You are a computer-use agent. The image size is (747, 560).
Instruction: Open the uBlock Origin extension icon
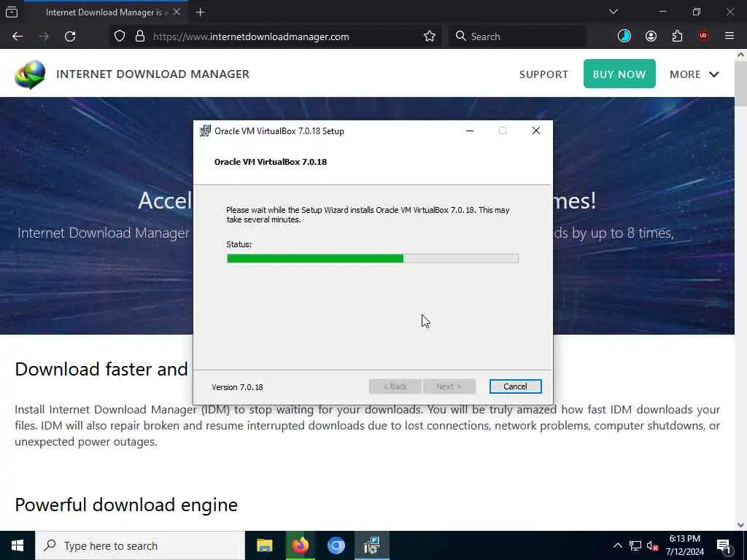click(703, 36)
